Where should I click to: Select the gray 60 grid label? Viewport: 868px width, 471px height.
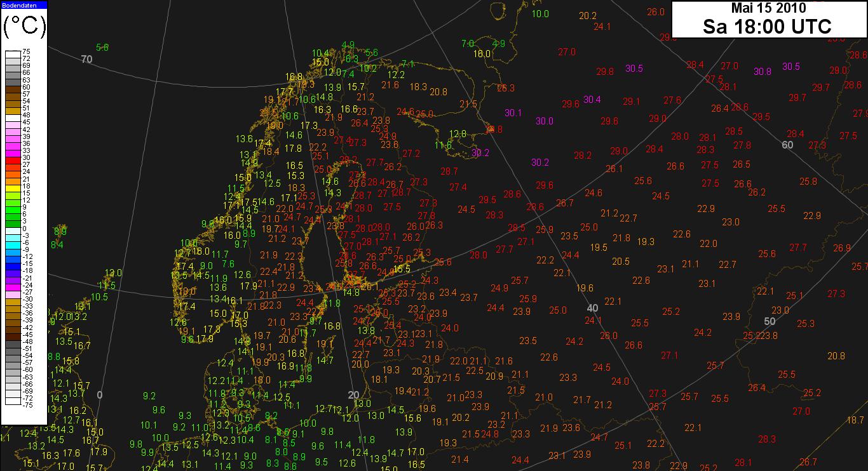tap(787, 144)
